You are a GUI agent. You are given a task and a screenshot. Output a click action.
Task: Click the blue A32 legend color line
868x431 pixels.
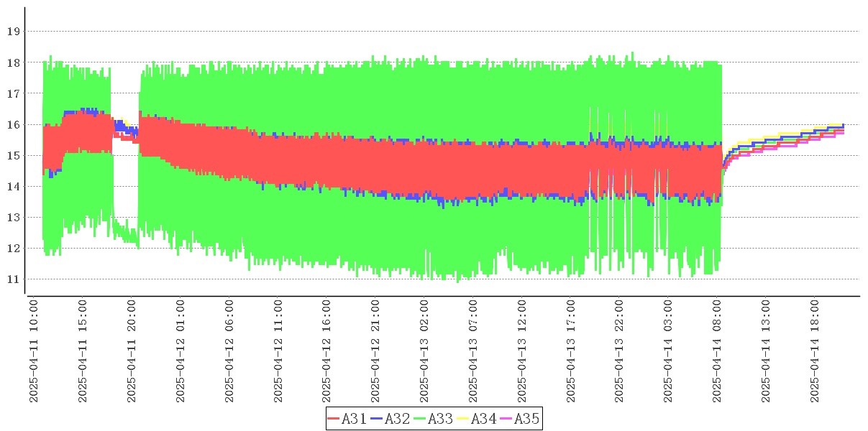pos(377,419)
